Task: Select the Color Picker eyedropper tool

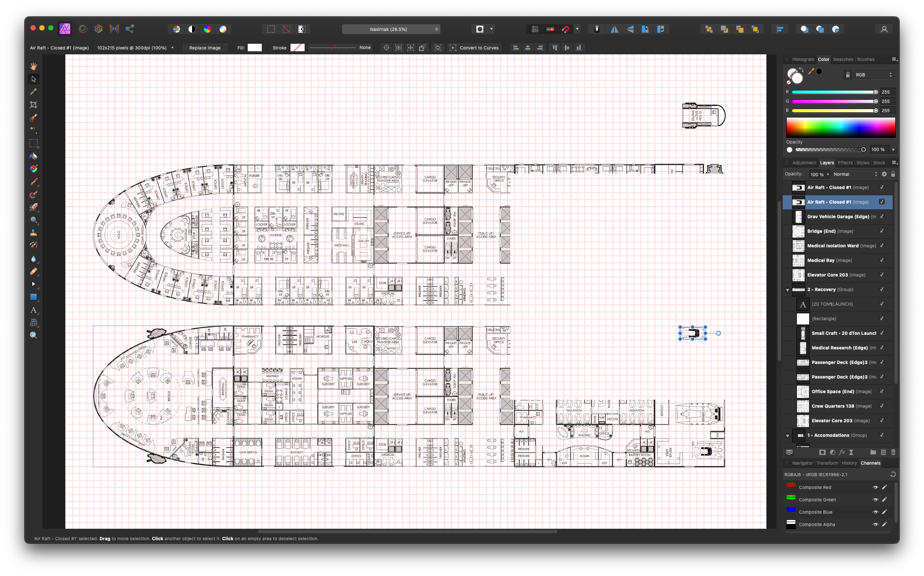Action: click(x=34, y=92)
